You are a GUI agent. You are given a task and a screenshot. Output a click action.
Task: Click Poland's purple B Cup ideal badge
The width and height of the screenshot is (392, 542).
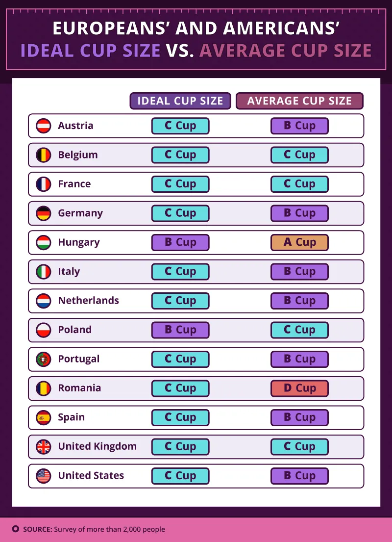tap(180, 330)
